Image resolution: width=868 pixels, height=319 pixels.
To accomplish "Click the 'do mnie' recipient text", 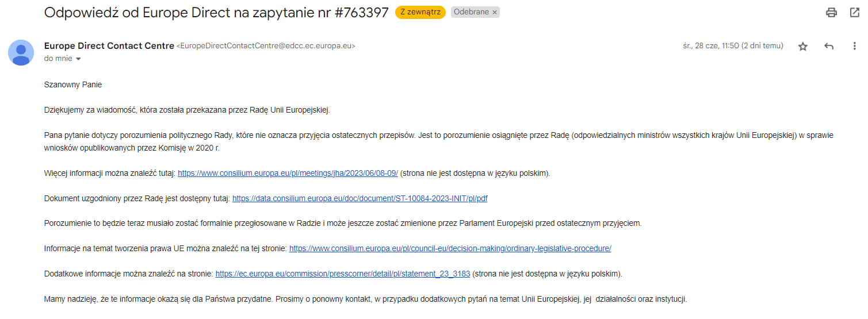I will (58, 58).
